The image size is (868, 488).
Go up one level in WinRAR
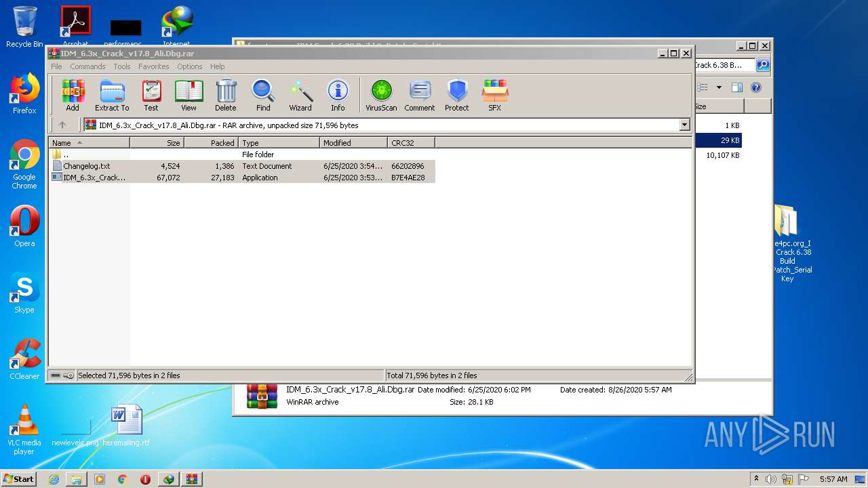(x=62, y=125)
